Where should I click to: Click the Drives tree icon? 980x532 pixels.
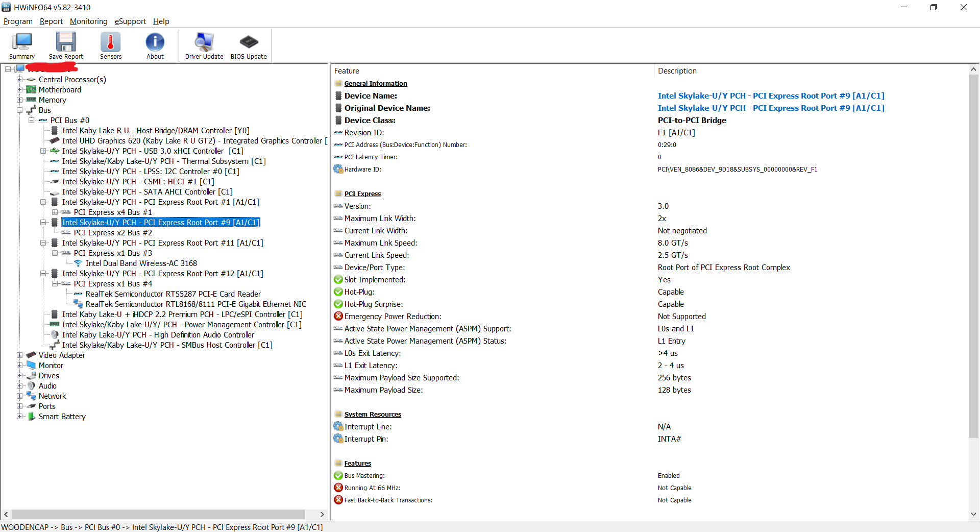31,376
